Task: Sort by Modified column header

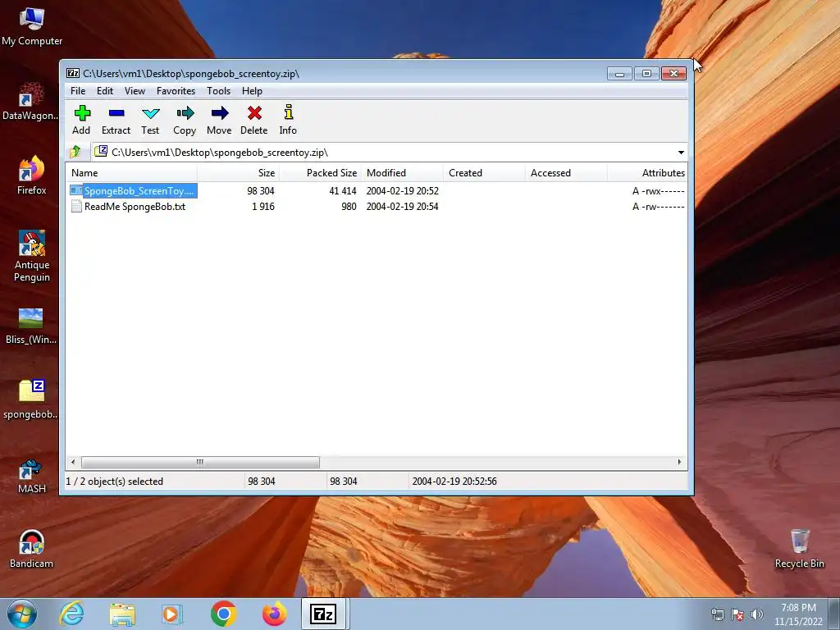Action: point(402,172)
